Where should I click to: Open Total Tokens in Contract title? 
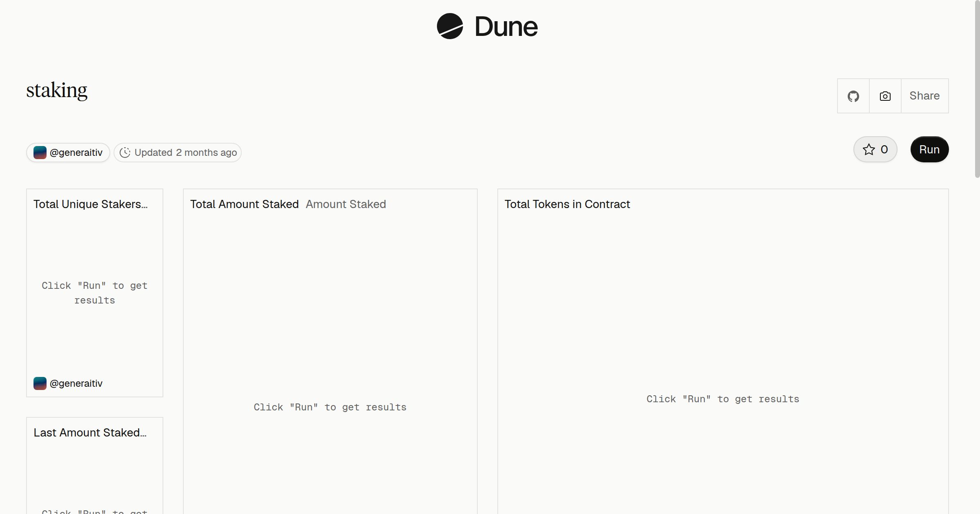567,204
